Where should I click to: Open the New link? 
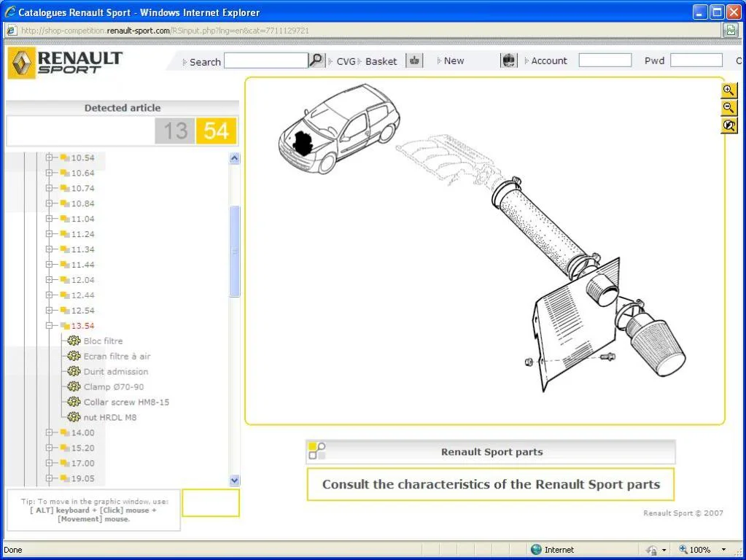pyautogui.click(x=454, y=61)
